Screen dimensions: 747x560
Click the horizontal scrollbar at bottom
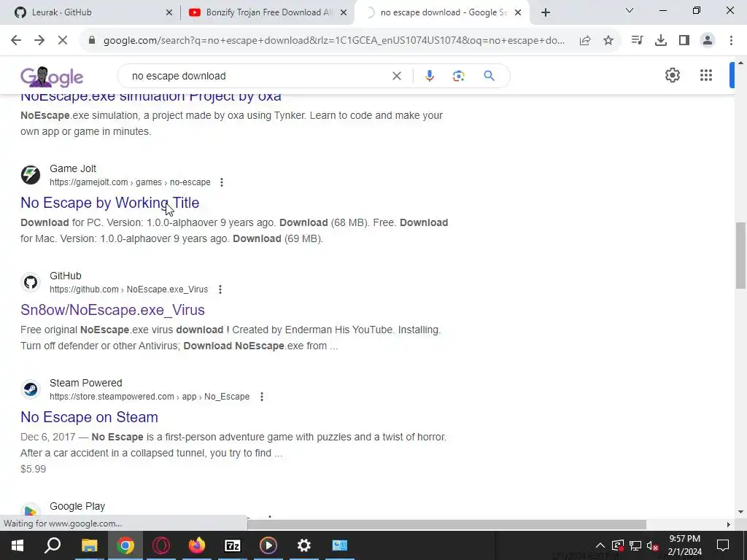446,524
